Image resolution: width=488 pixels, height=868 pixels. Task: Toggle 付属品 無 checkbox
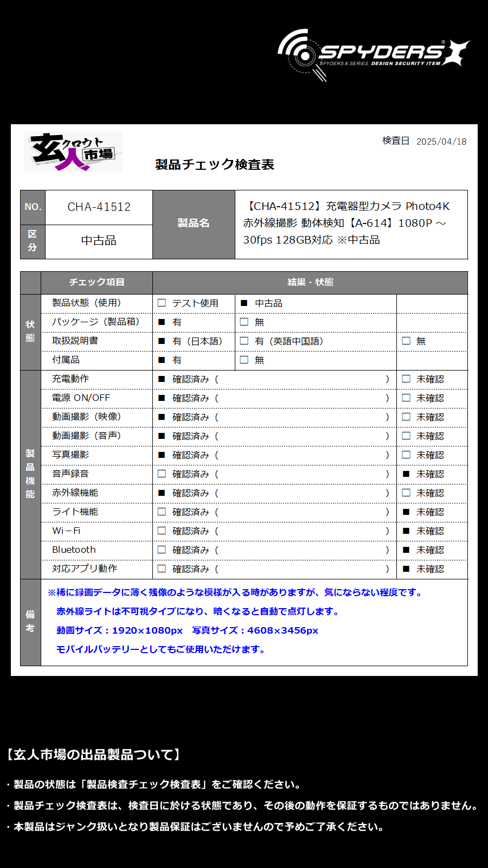(x=244, y=360)
